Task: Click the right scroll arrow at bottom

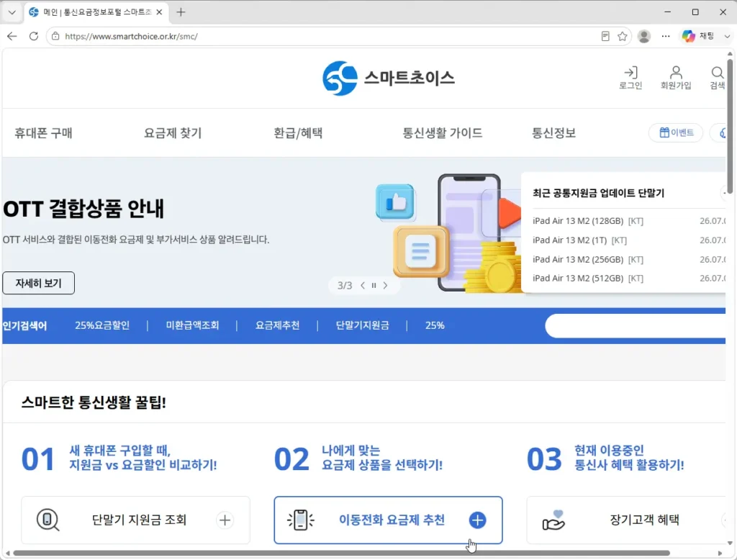Action: (720, 554)
